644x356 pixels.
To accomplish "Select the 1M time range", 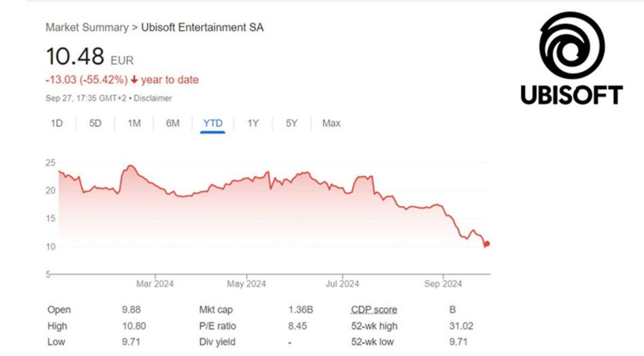I will tap(134, 123).
